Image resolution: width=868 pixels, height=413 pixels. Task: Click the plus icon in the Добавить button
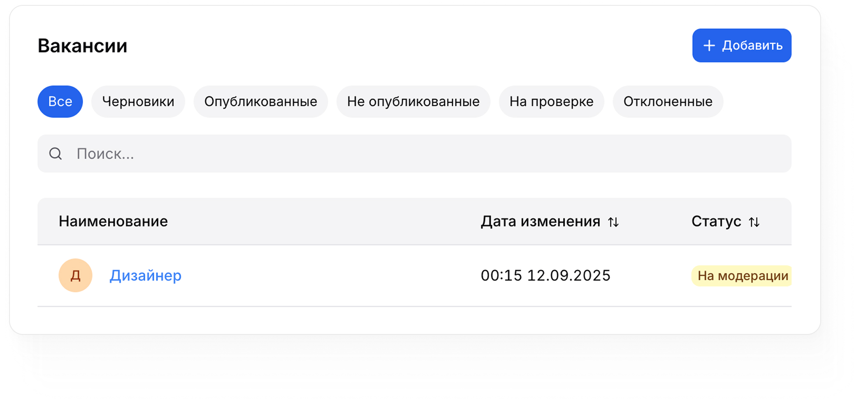click(709, 46)
